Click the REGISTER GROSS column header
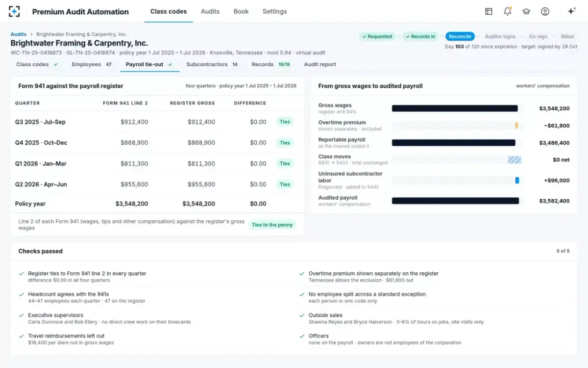Image resolution: width=588 pixels, height=368 pixels. (x=193, y=103)
